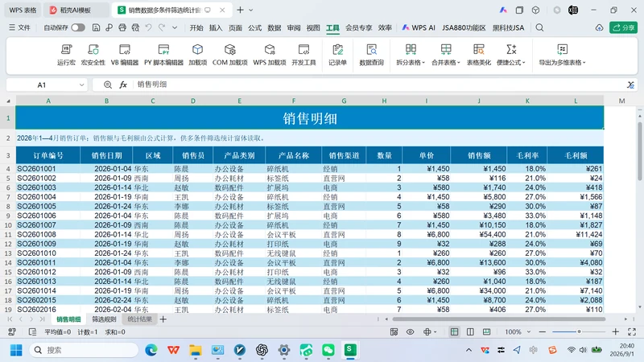Open the PY 脚本编辑器
The width and height of the screenshot is (644, 362).
[163, 55]
